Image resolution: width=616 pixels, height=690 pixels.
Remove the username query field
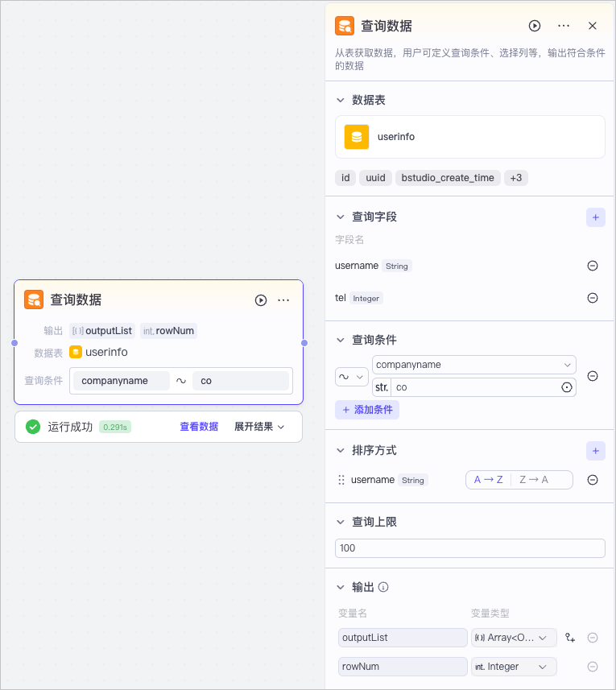592,266
